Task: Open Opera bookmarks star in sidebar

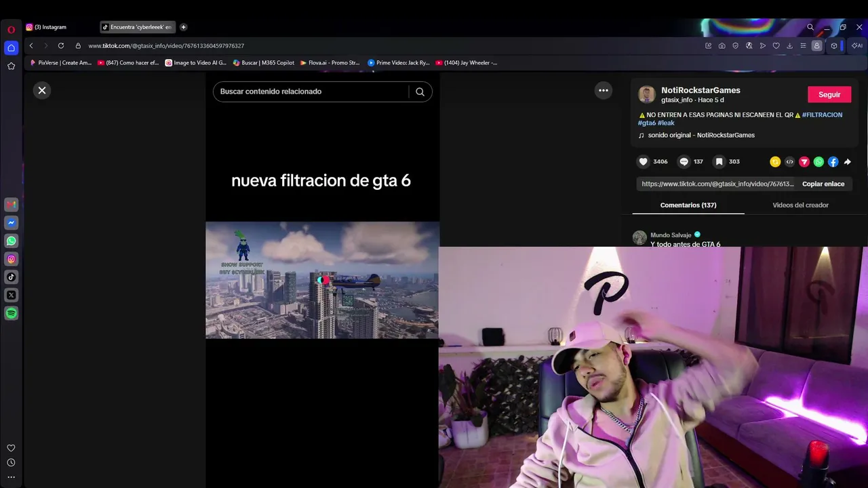Action: (11, 66)
